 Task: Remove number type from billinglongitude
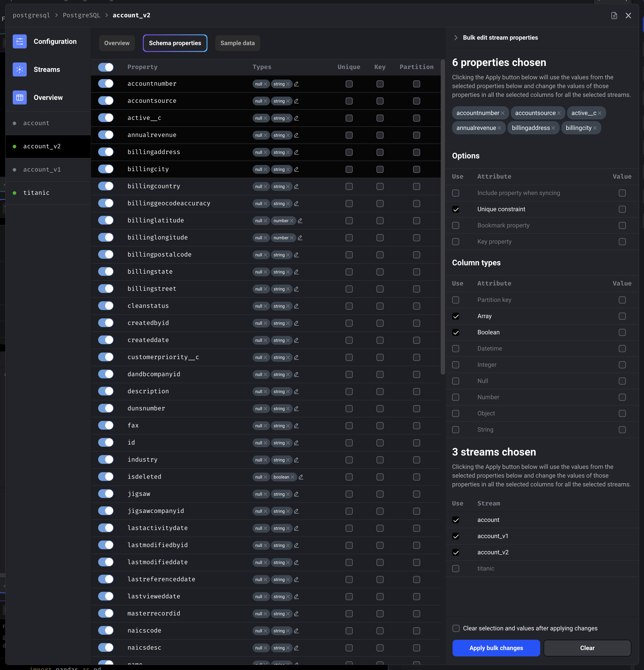pyautogui.click(x=292, y=238)
